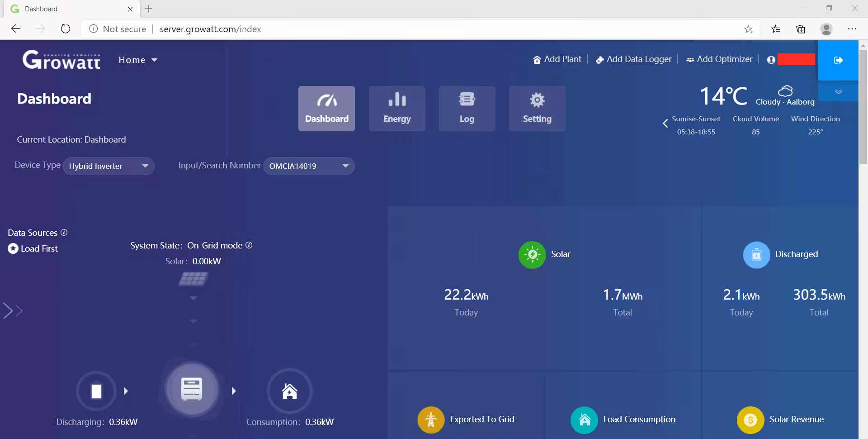The image size is (868, 439).
Task: Click the hybrid inverter icon
Action: (192, 389)
